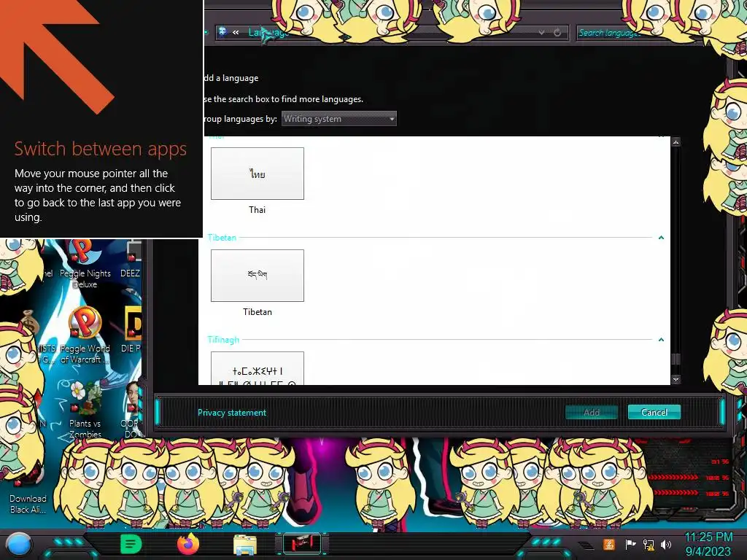
Task: Open the Group languages by dropdown
Action: coord(338,119)
